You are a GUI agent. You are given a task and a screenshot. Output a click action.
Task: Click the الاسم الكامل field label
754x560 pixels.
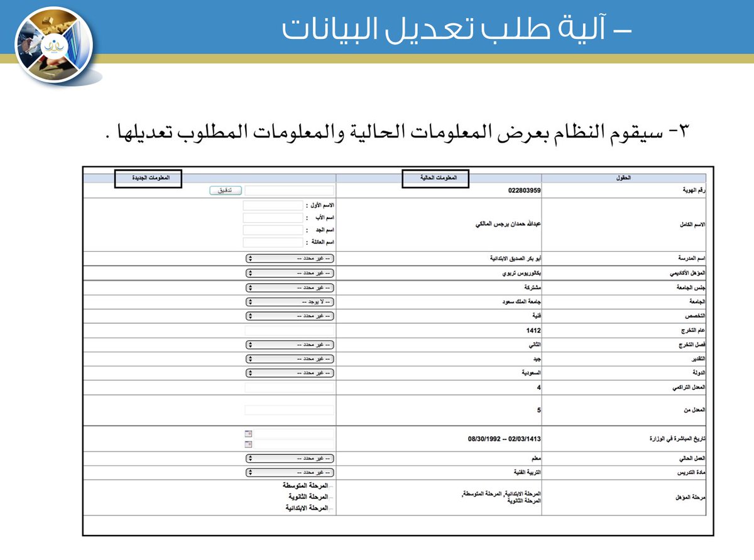click(691, 224)
